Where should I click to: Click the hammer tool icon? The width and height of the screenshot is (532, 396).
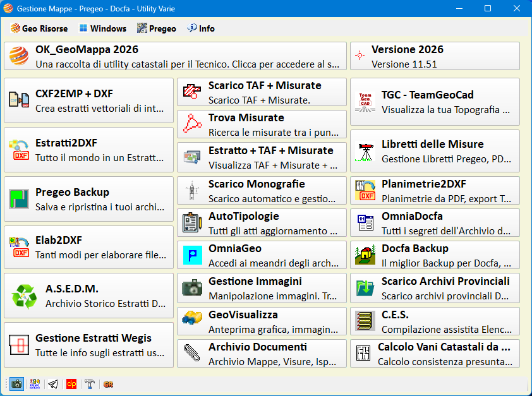tap(90, 384)
